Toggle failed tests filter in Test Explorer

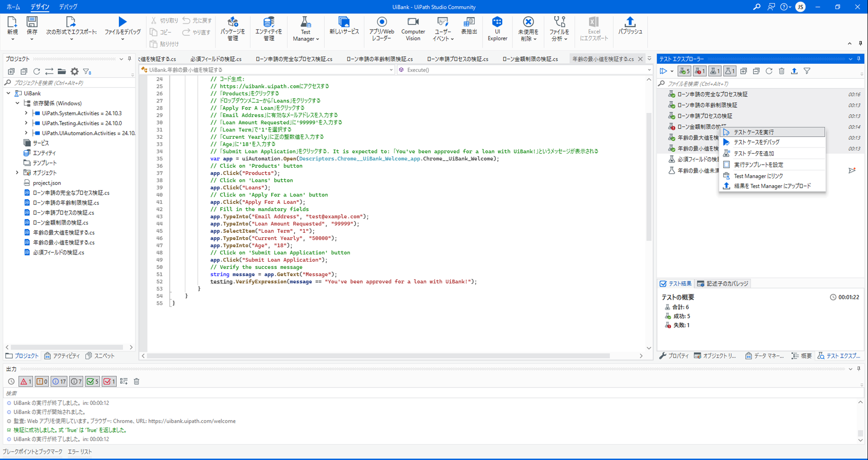click(x=700, y=71)
